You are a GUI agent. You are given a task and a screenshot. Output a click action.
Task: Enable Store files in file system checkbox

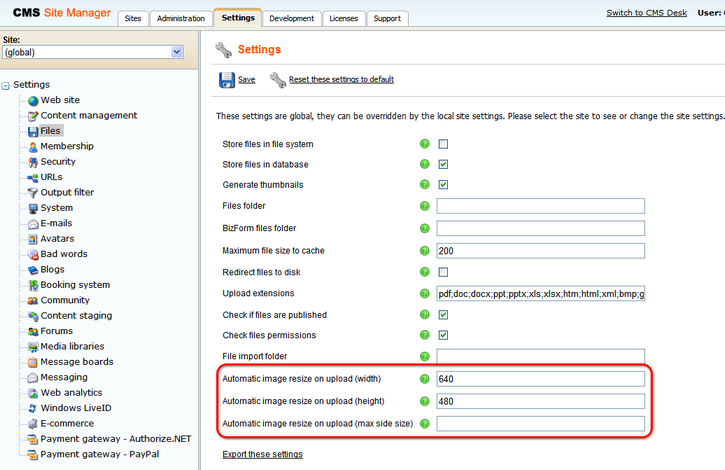[x=443, y=144]
